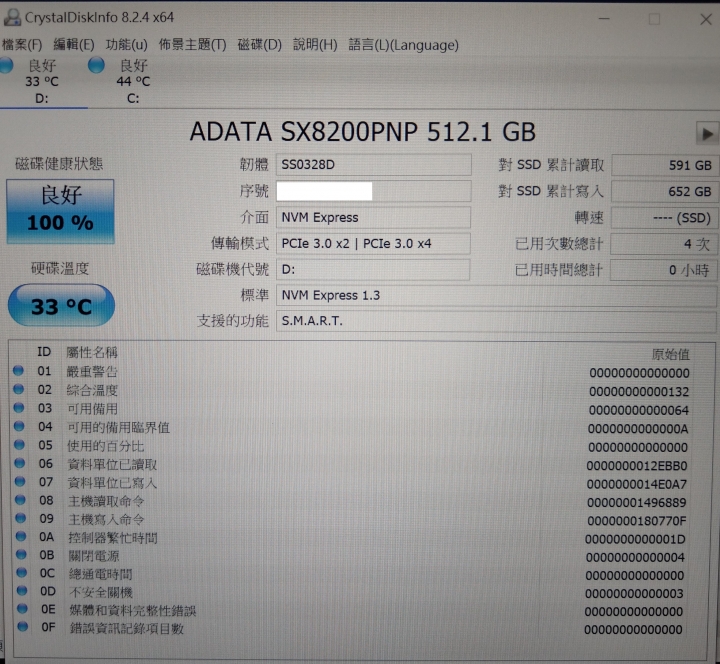Click status dot of attribute 06 資料單位已讀取
This screenshot has height=664, width=720.
pyautogui.click(x=20, y=463)
